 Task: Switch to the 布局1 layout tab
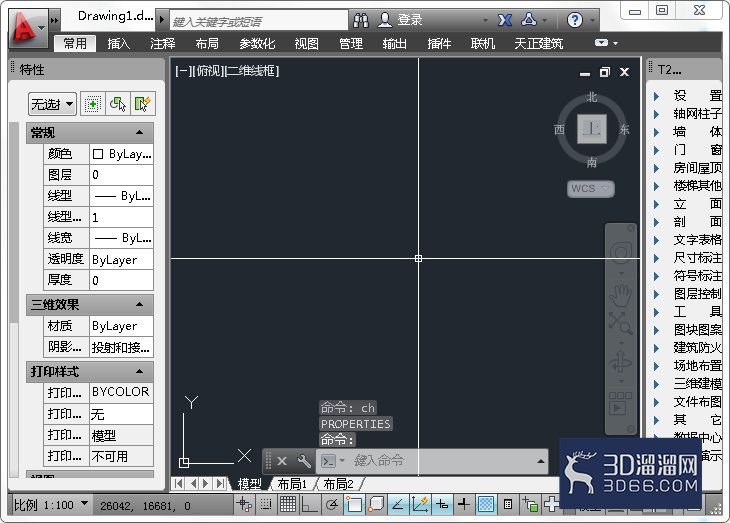tap(292, 484)
